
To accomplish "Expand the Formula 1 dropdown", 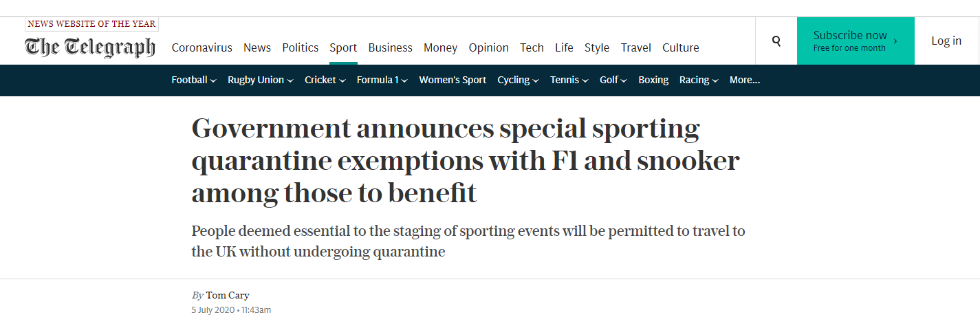I will coord(382,80).
